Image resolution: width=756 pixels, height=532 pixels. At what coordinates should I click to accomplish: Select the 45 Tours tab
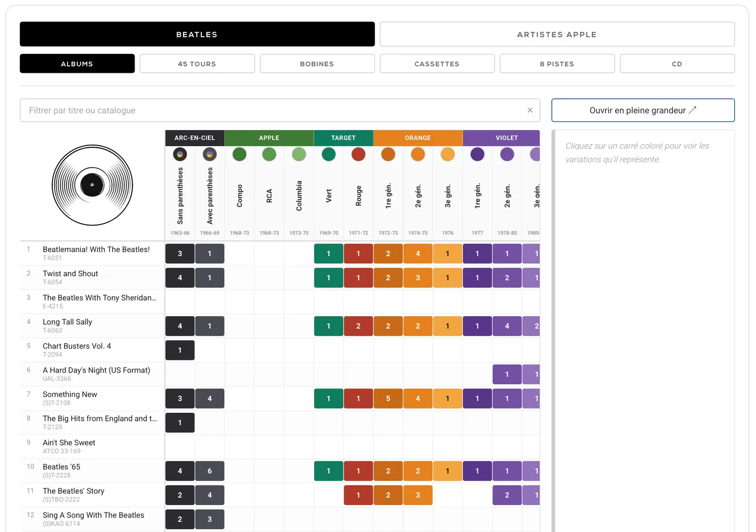click(x=197, y=64)
